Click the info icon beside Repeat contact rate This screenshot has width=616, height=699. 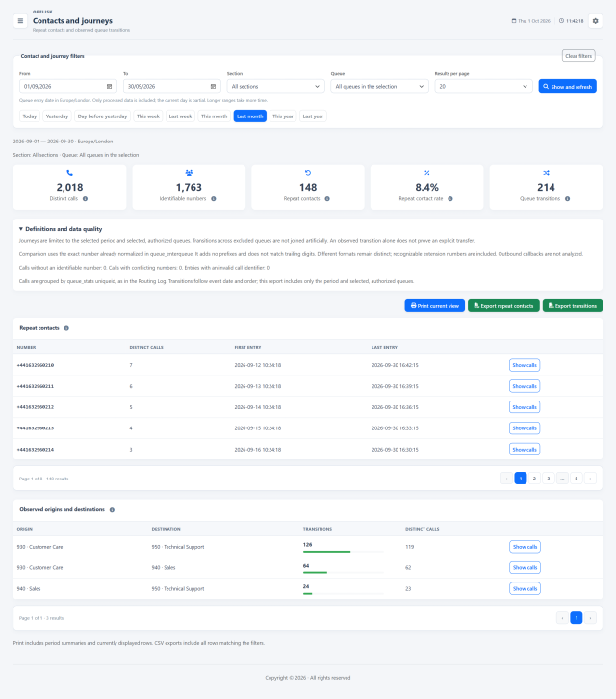[x=450, y=199]
